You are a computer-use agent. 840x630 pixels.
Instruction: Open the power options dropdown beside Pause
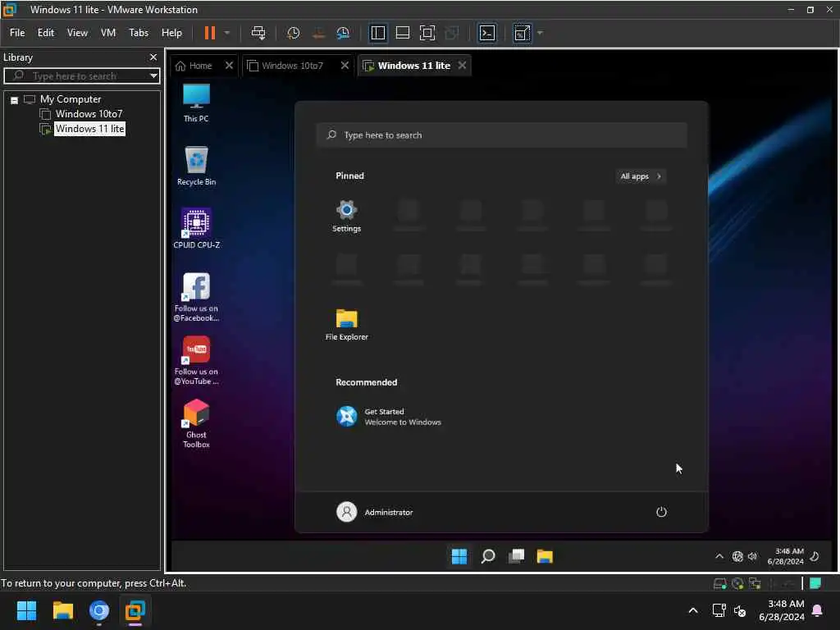[227, 33]
